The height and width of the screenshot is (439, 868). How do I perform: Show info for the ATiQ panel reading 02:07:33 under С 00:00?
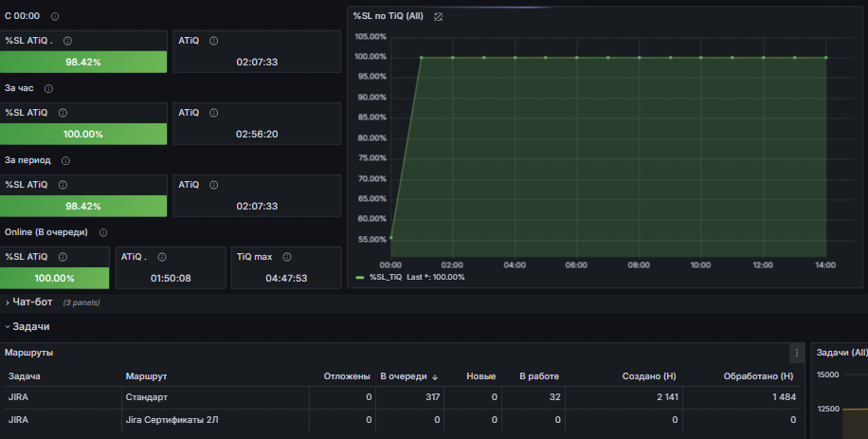[213, 41]
